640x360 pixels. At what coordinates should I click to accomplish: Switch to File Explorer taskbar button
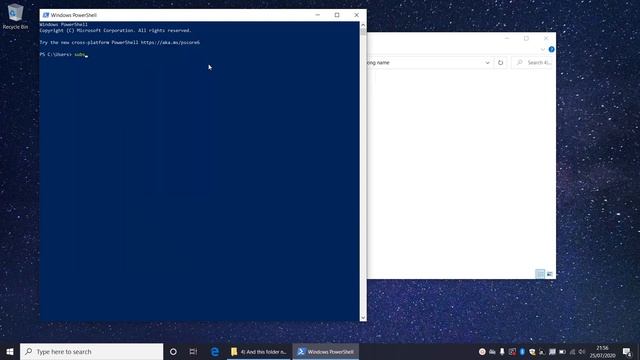259,351
